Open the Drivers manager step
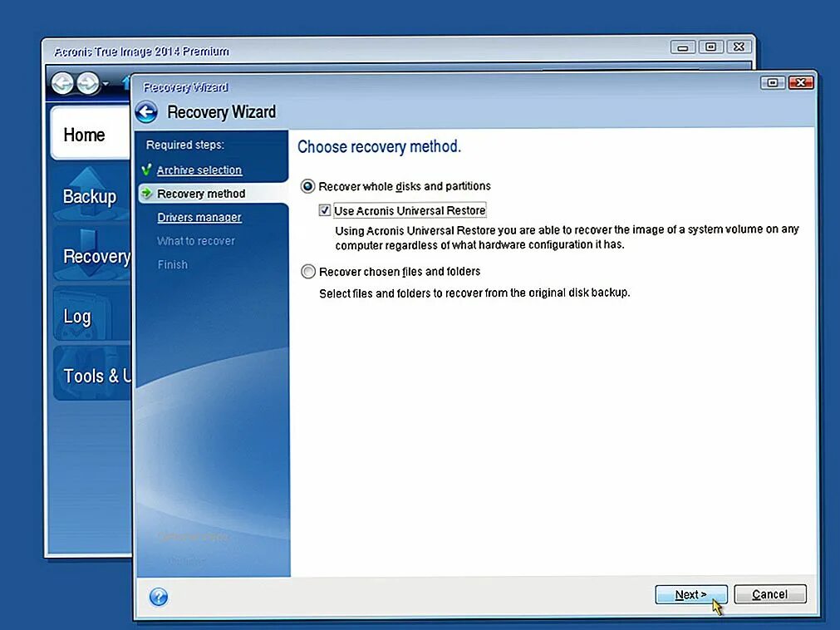Screen dimensions: 840x630 (x=199, y=217)
